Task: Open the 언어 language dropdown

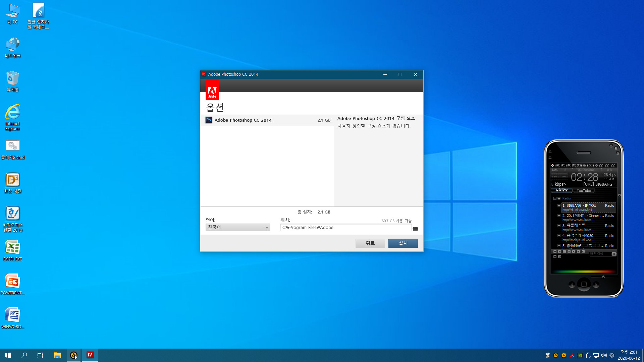Action: pos(238,228)
